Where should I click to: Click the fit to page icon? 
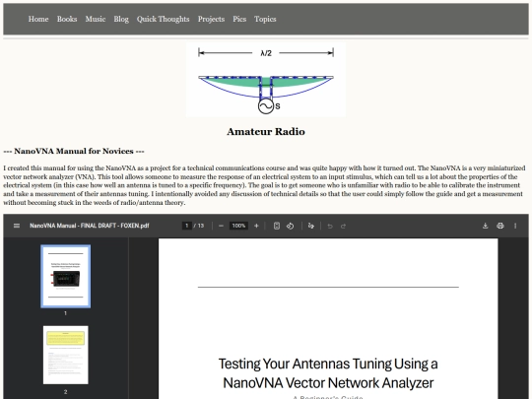[x=277, y=226]
